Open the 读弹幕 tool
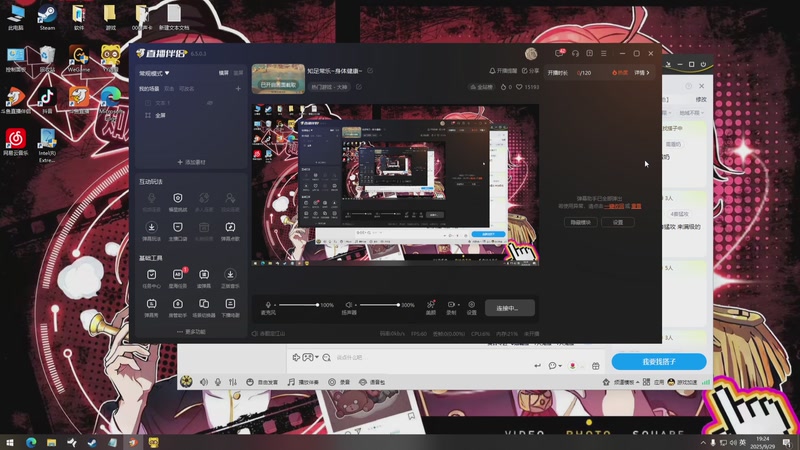 204,278
